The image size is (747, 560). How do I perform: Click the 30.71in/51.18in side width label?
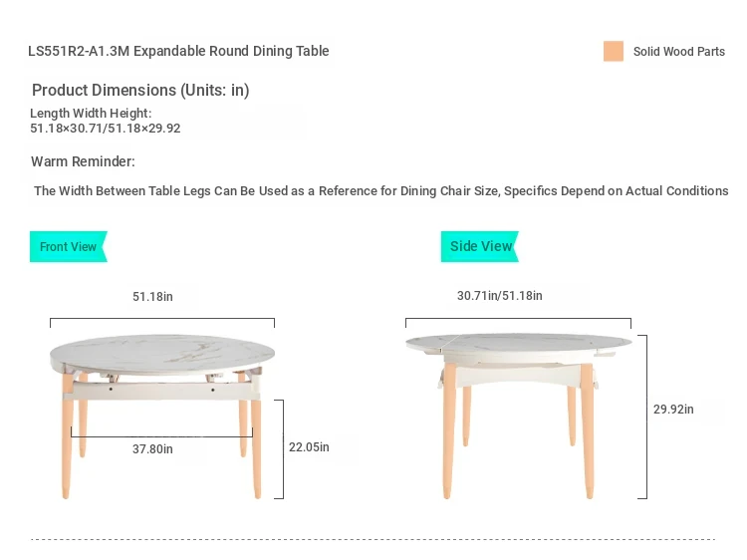pos(499,296)
